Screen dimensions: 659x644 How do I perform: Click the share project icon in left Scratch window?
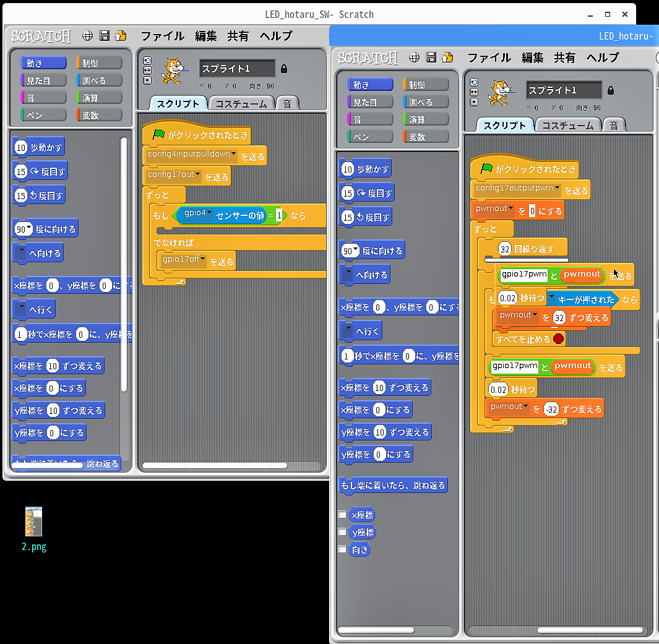click(x=121, y=36)
